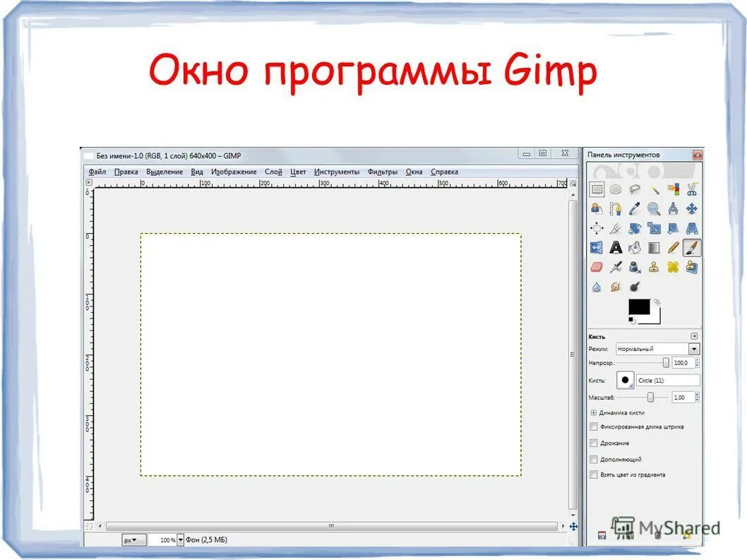Check 'Фиксированная длина штриха' option
Screen dimensions: 747x560
point(593,427)
